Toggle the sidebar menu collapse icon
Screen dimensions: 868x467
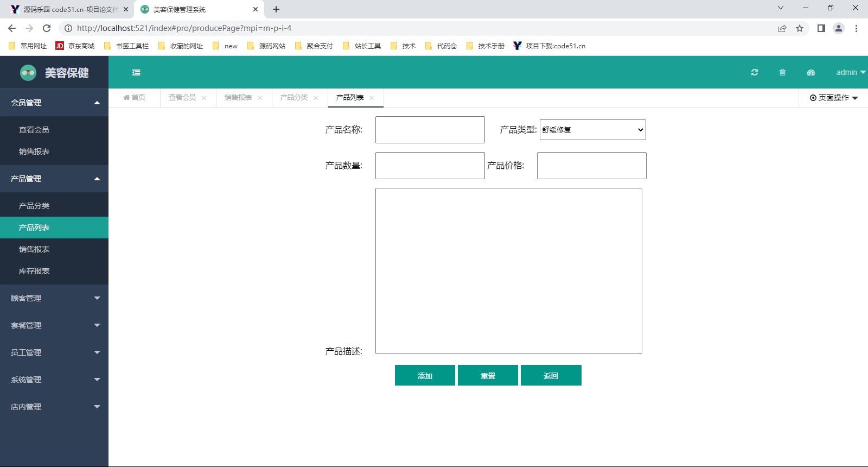point(136,72)
